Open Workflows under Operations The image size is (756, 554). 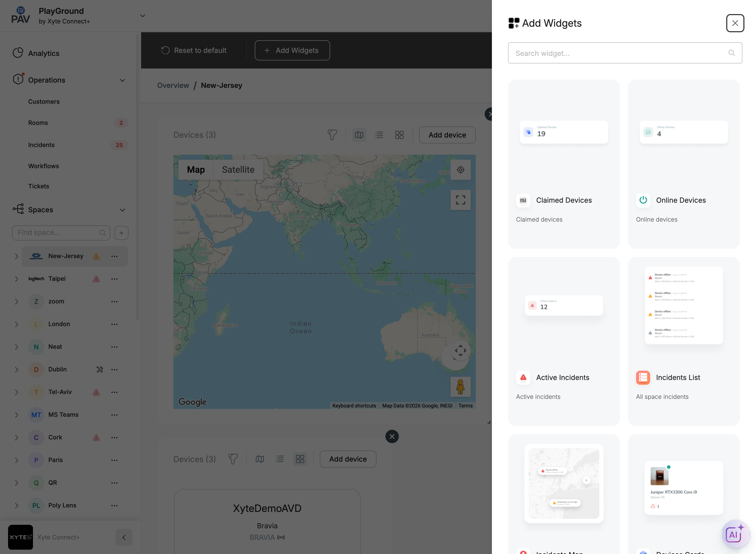click(x=44, y=166)
